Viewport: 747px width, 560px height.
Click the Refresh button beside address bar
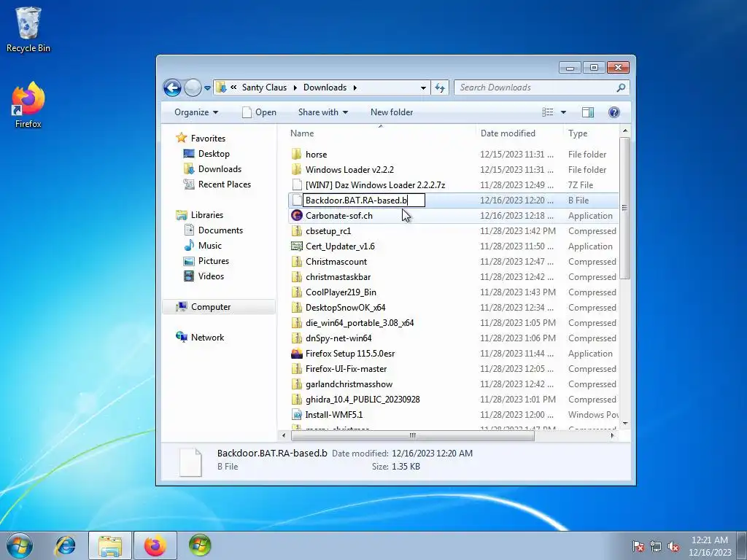[440, 87]
